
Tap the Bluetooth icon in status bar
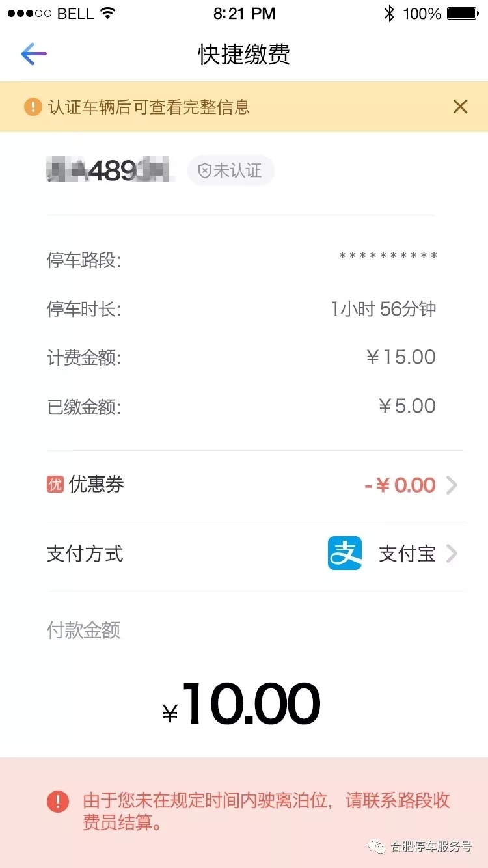(x=389, y=13)
